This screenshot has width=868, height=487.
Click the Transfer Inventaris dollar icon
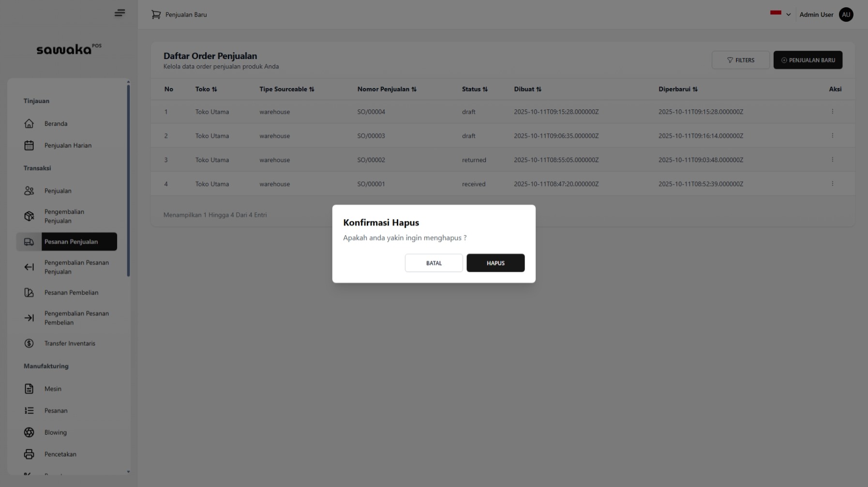click(x=29, y=343)
